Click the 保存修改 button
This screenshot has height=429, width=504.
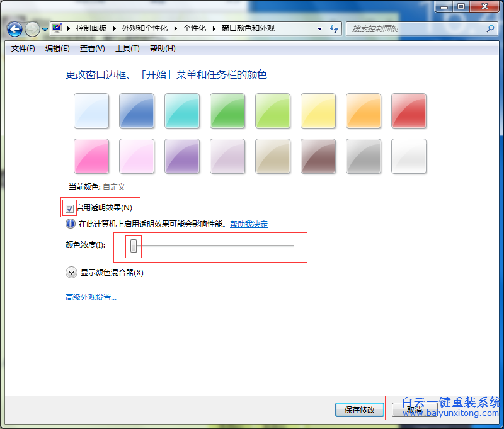click(x=359, y=409)
